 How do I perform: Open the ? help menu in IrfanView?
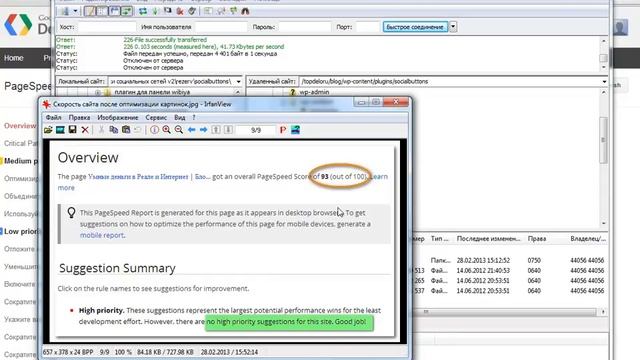pos(194,118)
